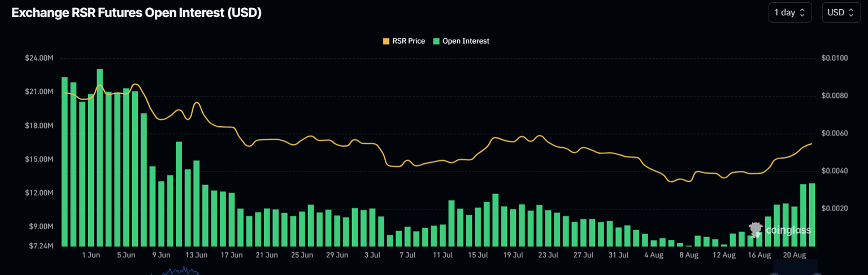868x275 pixels.
Task: Click the coinglass watermark logo icon
Action: pos(756,229)
